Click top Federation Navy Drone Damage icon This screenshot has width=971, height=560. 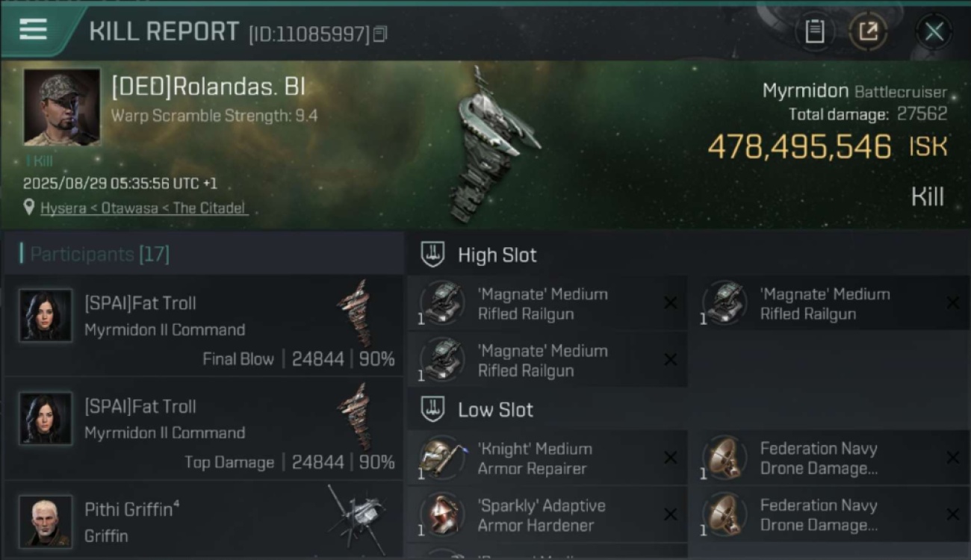[725, 458]
